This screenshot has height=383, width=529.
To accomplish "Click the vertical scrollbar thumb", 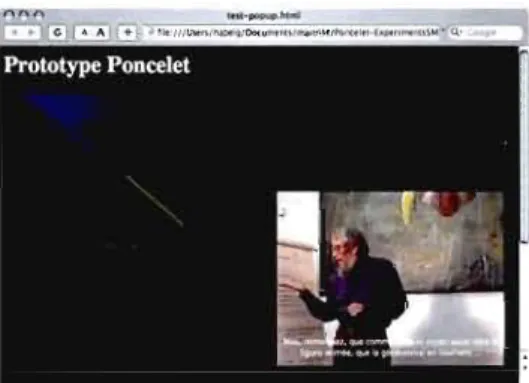I will coord(524,146).
